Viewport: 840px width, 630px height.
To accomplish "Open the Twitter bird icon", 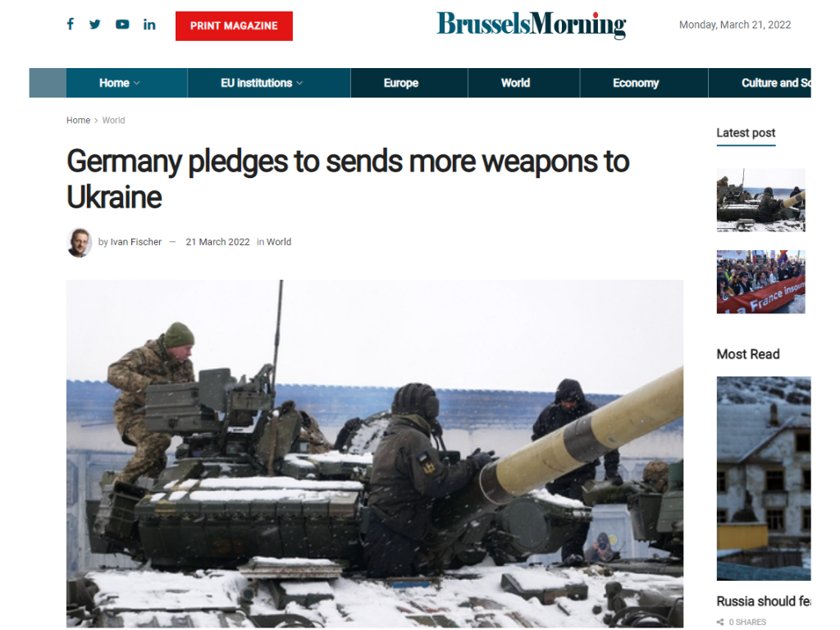I will [95, 25].
